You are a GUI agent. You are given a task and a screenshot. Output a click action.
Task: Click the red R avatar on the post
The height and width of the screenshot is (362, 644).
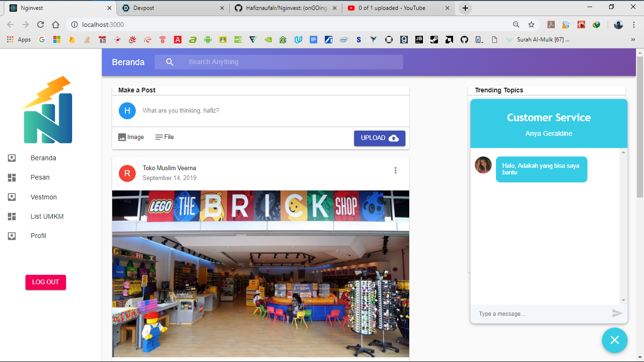127,173
